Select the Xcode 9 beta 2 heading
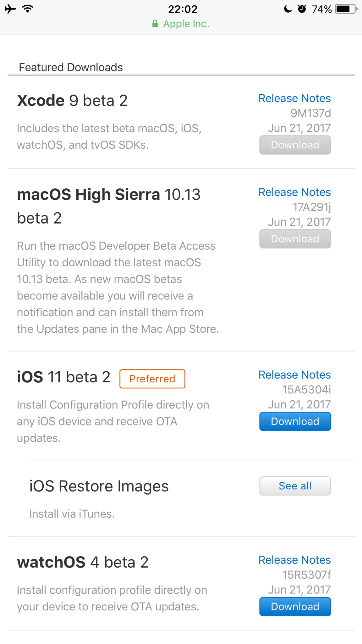The height and width of the screenshot is (644, 362). (x=72, y=101)
